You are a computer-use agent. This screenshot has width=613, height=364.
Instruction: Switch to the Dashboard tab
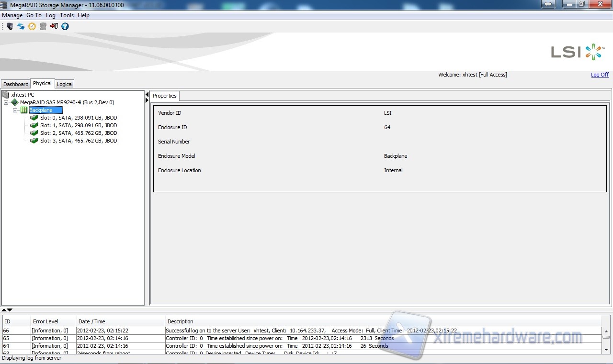tap(16, 84)
